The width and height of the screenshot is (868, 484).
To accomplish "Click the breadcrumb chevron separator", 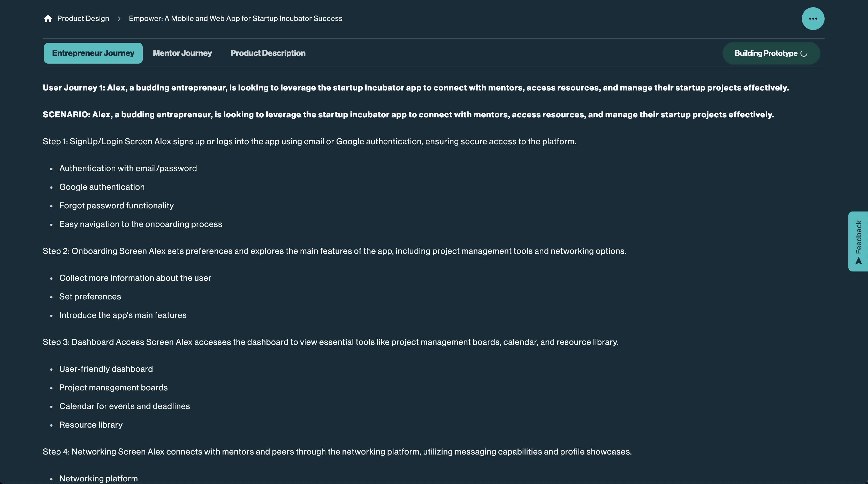I will click(119, 19).
